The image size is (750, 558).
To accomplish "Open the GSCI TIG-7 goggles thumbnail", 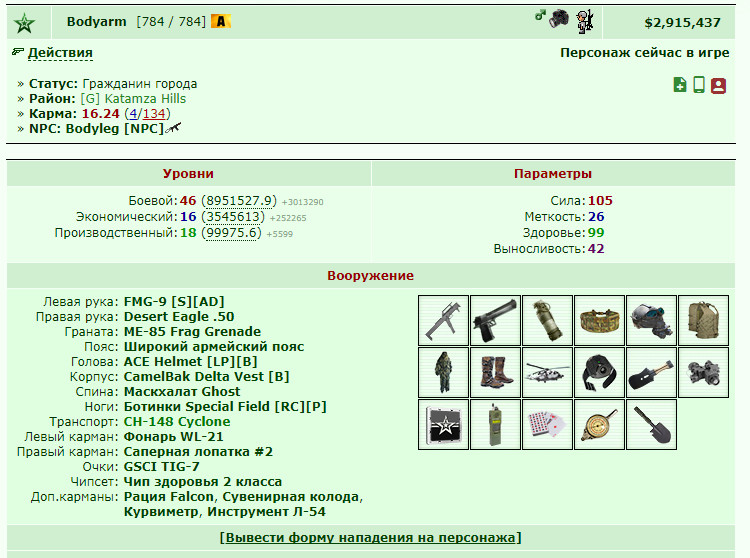I will (704, 372).
